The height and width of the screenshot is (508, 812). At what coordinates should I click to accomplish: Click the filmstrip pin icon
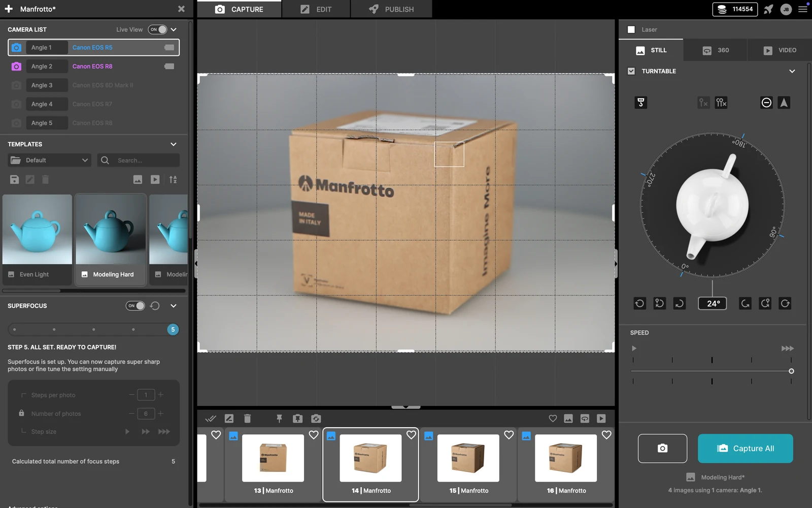[x=279, y=419]
